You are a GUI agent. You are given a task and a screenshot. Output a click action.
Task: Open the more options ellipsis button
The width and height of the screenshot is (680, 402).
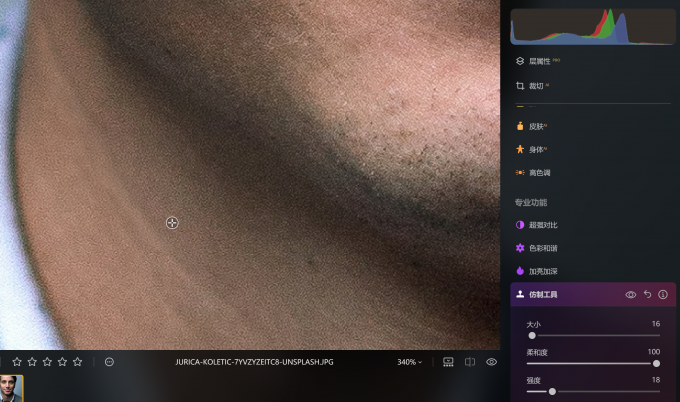(109, 362)
